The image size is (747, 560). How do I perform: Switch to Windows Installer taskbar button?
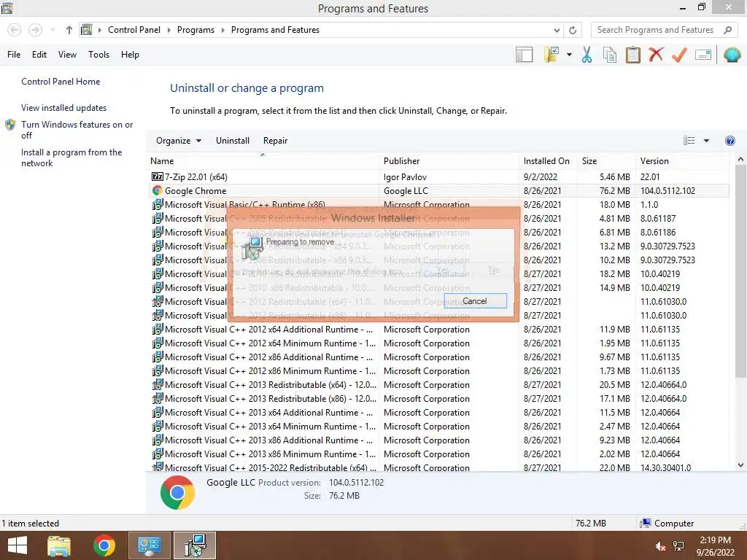tap(195, 545)
